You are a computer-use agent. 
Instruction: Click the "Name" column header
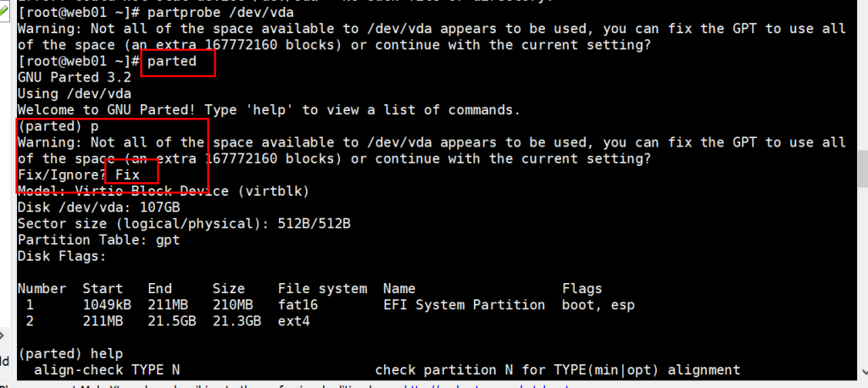pos(399,288)
